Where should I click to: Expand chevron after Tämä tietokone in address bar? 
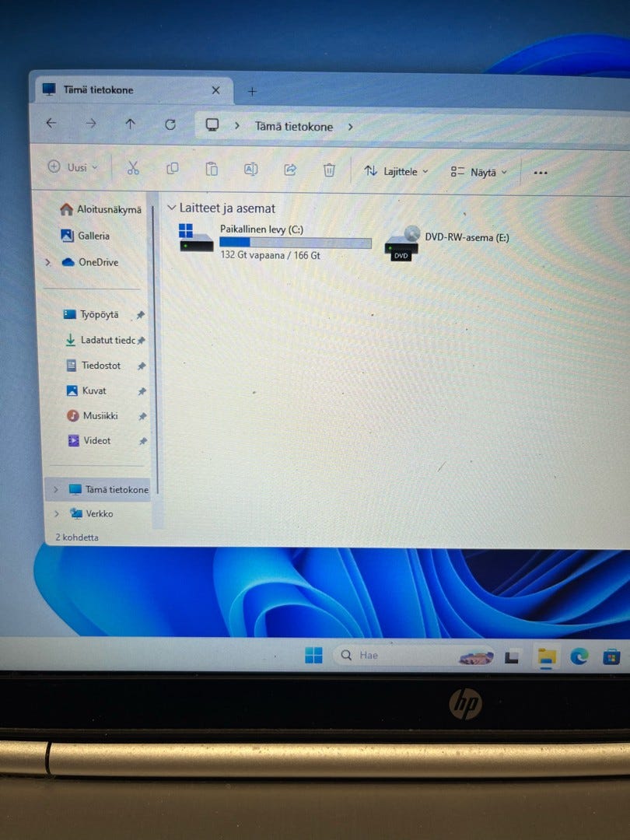(x=350, y=127)
